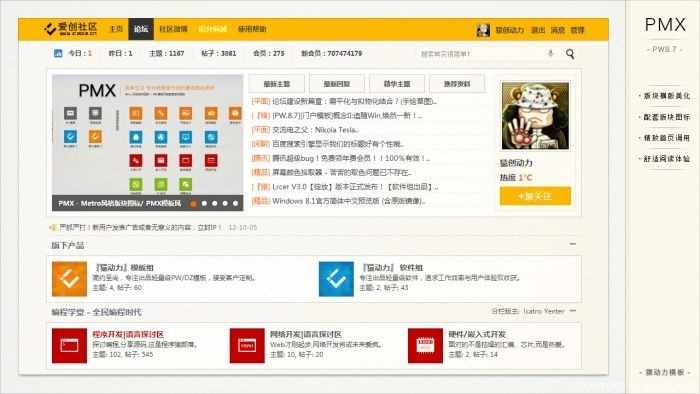Screen dimensions: 700x394
Task: Collapse the 编程学堂 section
Action: coord(573,311)
